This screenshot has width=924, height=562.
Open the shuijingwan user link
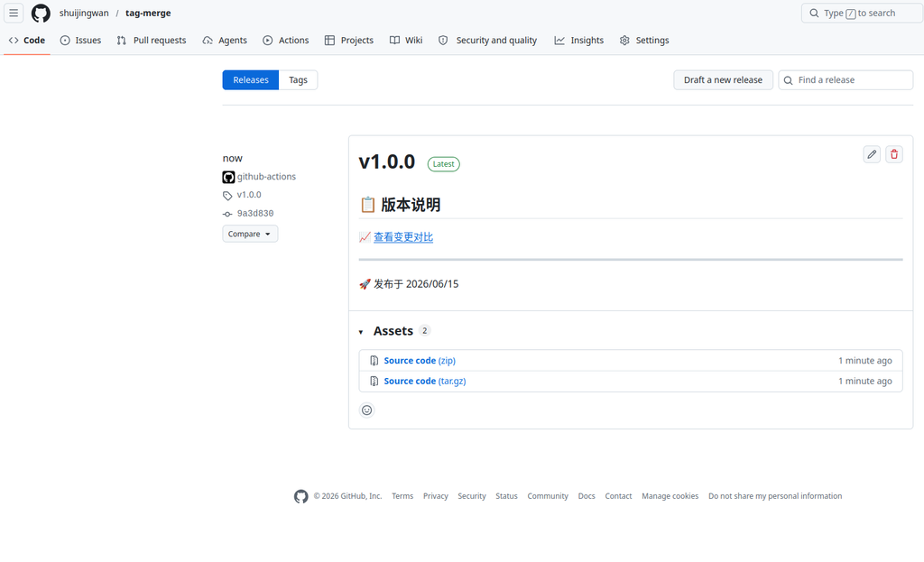(x=84, y=13)
